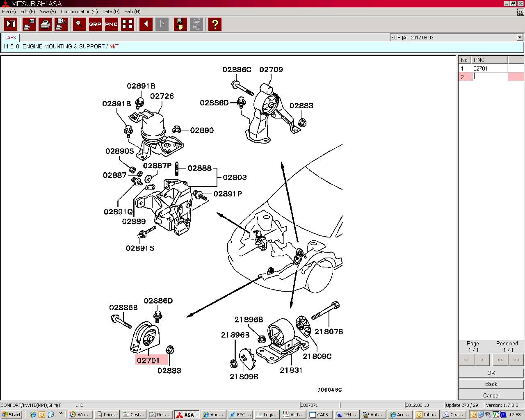The height and width of the screenshot is (420, 525).
Task: Click the LEX DOM icon at top right
Action: click(x=520, y=12)
